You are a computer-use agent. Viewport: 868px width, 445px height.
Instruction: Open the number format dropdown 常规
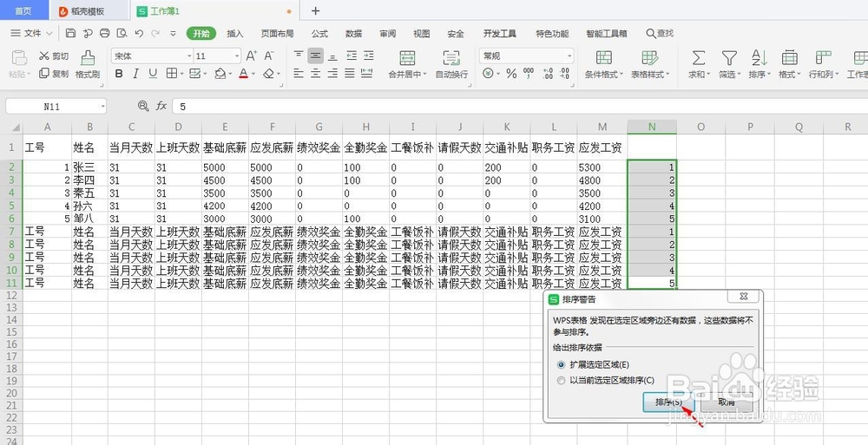(x=569, y=56)
